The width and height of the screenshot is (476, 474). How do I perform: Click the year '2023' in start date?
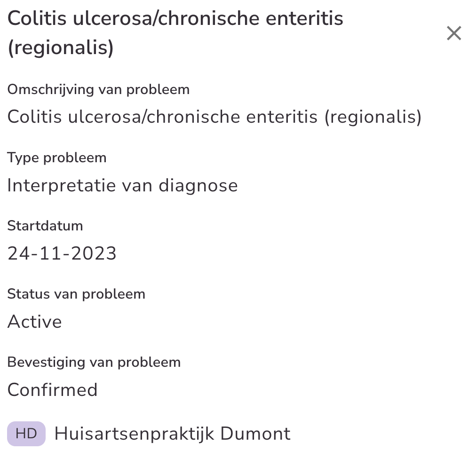pos(95,253)
